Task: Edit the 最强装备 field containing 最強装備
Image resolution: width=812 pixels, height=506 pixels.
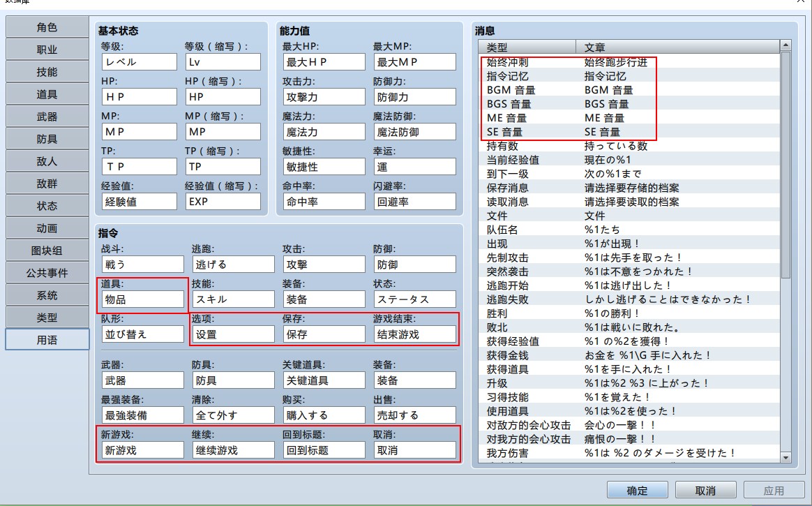Action: (x=143, y=415)
